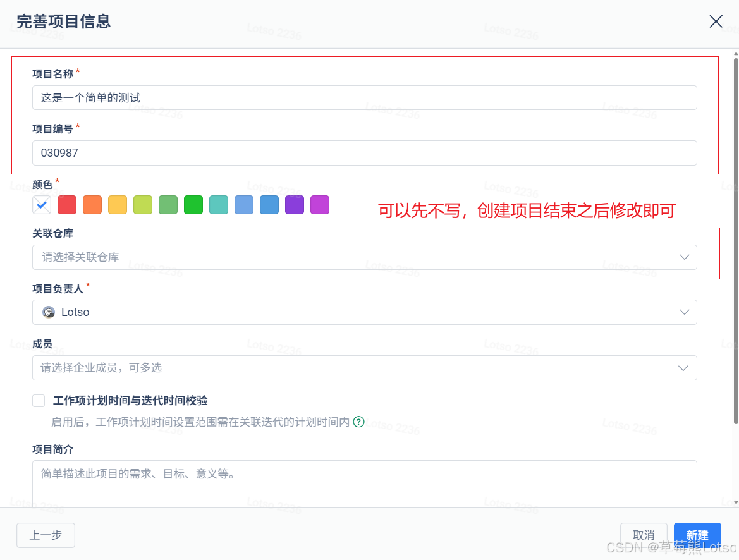Open the 成员 multi-select dropdown

[364, 368]
